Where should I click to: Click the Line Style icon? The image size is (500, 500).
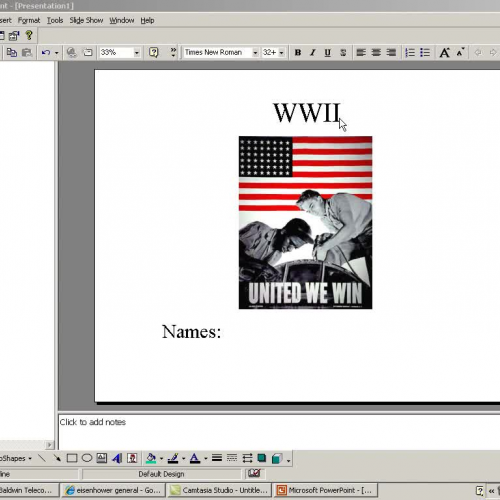217,458
